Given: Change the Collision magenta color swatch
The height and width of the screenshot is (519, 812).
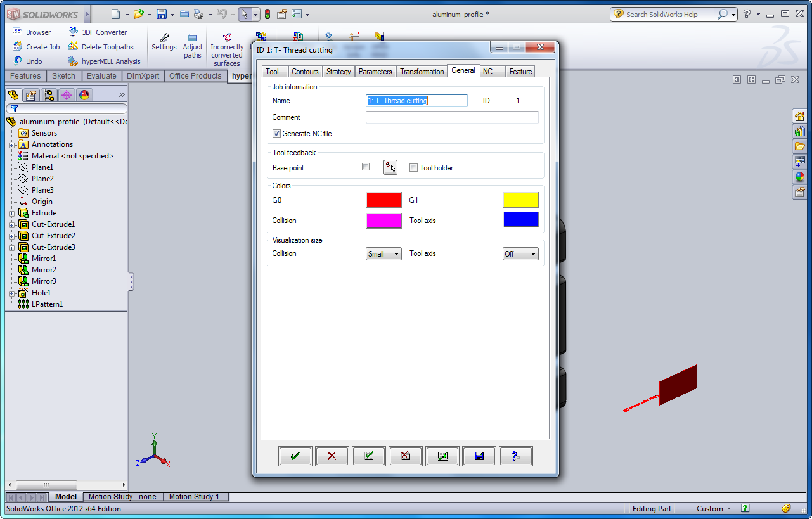Looking at the screenshot, I should (384, 221).
